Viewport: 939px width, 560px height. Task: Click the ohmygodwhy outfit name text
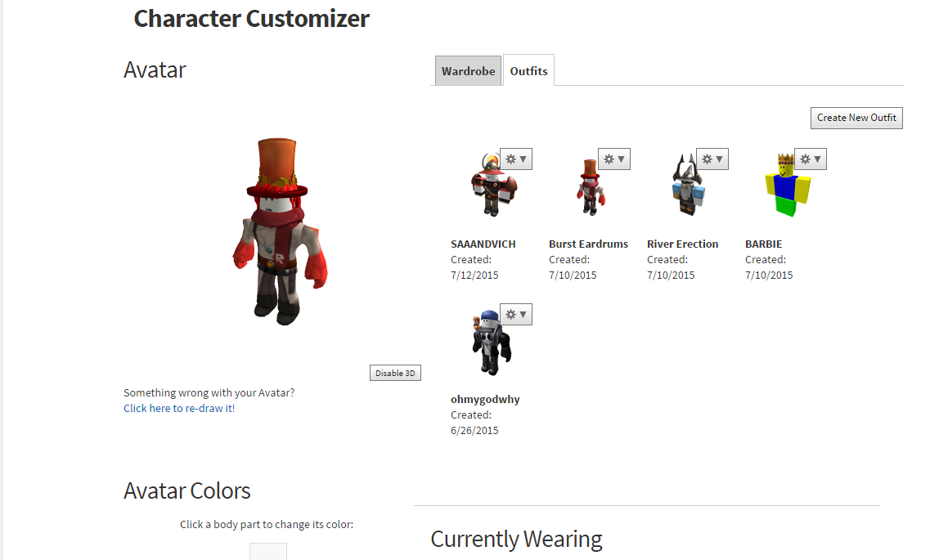pyautogui.click(x=485, y=399)
